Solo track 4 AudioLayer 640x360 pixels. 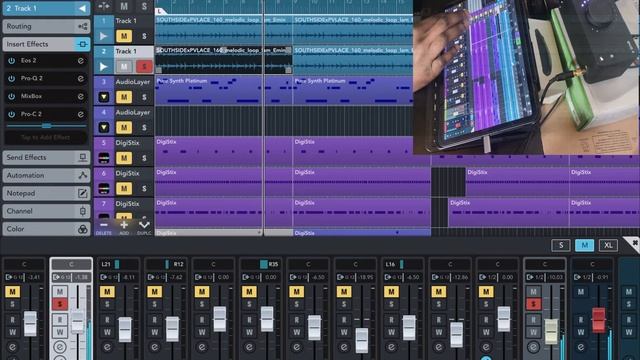coord(144,128)
